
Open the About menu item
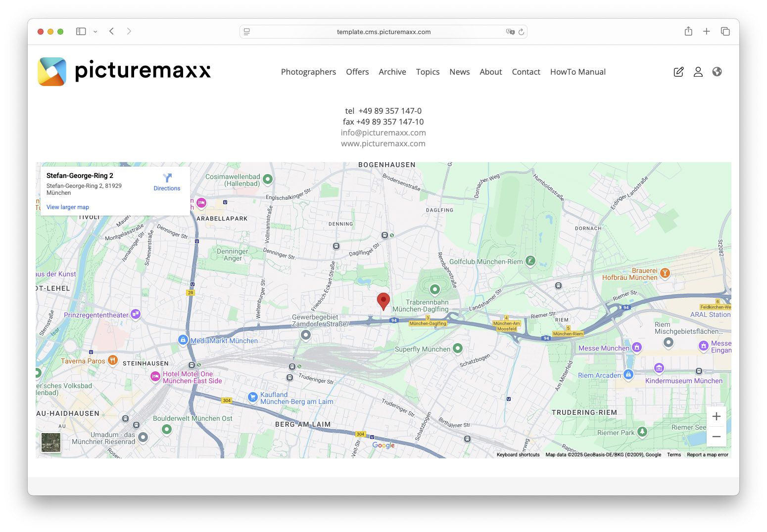point(491,72)
